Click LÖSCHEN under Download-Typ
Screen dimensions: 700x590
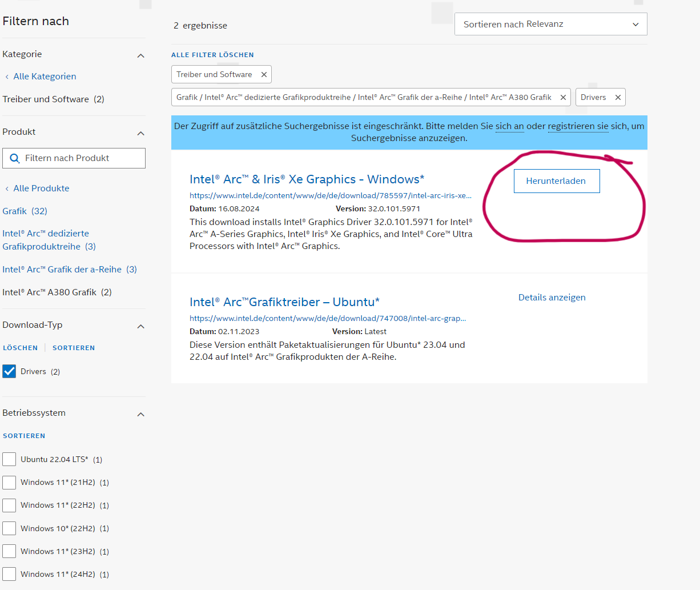(21, 348)
